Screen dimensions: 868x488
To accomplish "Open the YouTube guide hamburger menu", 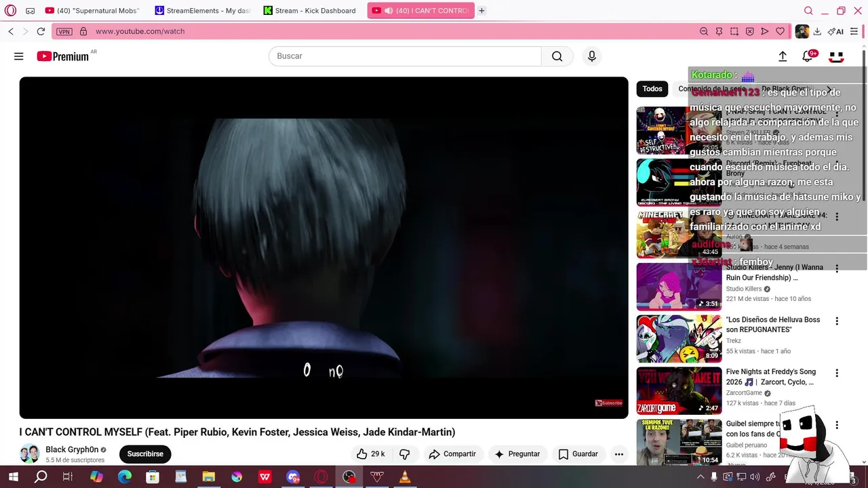I will click(19, 56).
